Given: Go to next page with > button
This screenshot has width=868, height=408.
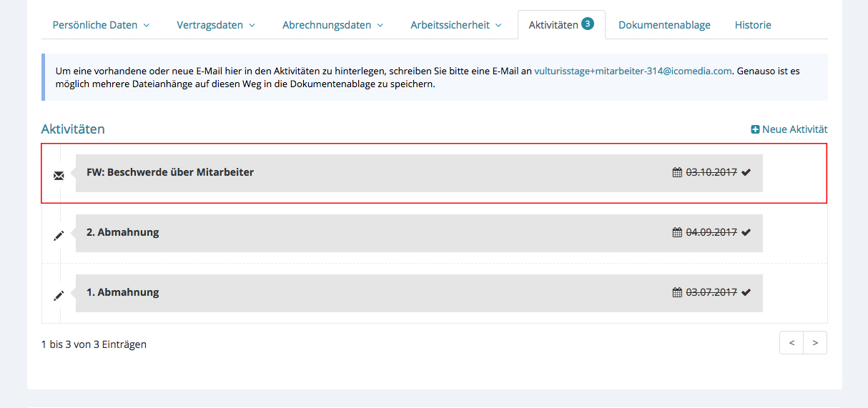Looking at the screenshot, I should [x=815, y=343].
